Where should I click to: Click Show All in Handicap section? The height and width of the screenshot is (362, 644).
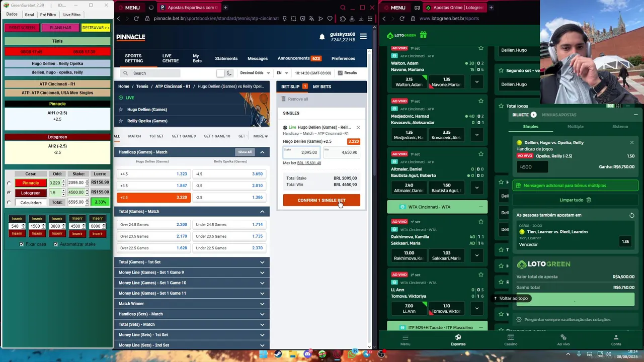click(245, 152)
